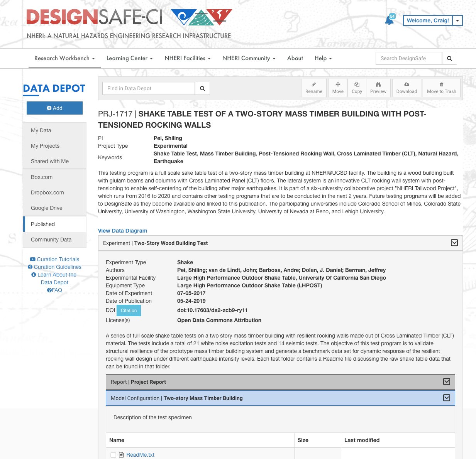Select Google Drive in the sidebar
The image size is (476, 459).
tap(54, 208)
